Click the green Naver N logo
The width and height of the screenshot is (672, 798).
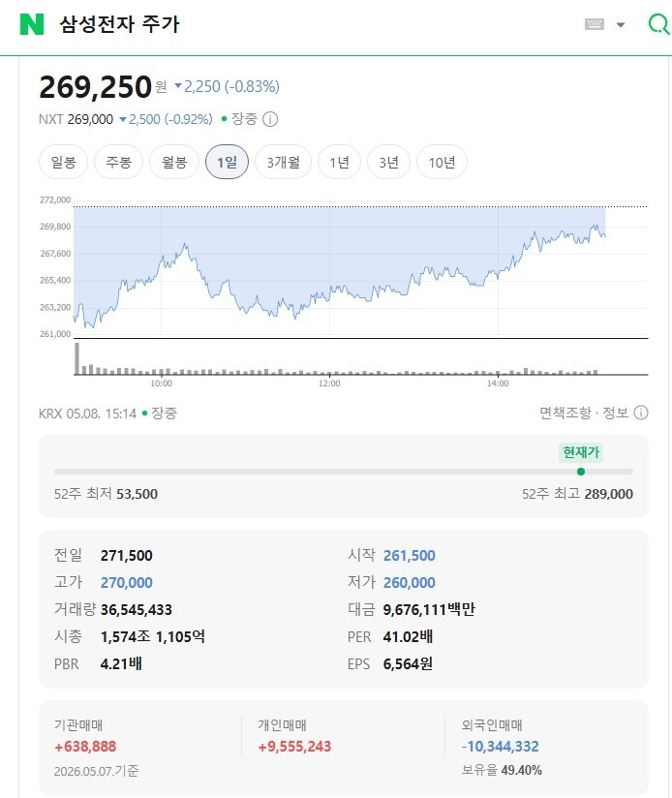(32, 24)
